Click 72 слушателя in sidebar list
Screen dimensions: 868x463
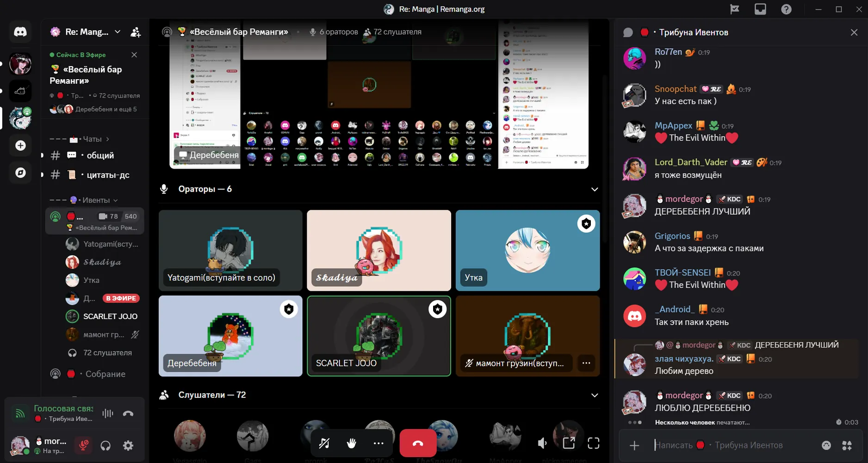[x=102, y=353]
